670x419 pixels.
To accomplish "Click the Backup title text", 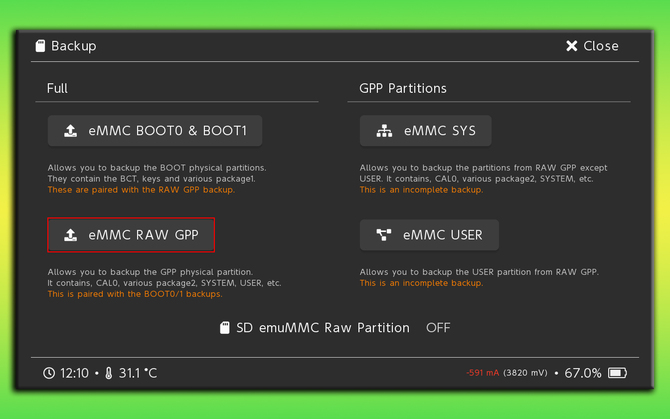I will [73, 46].
